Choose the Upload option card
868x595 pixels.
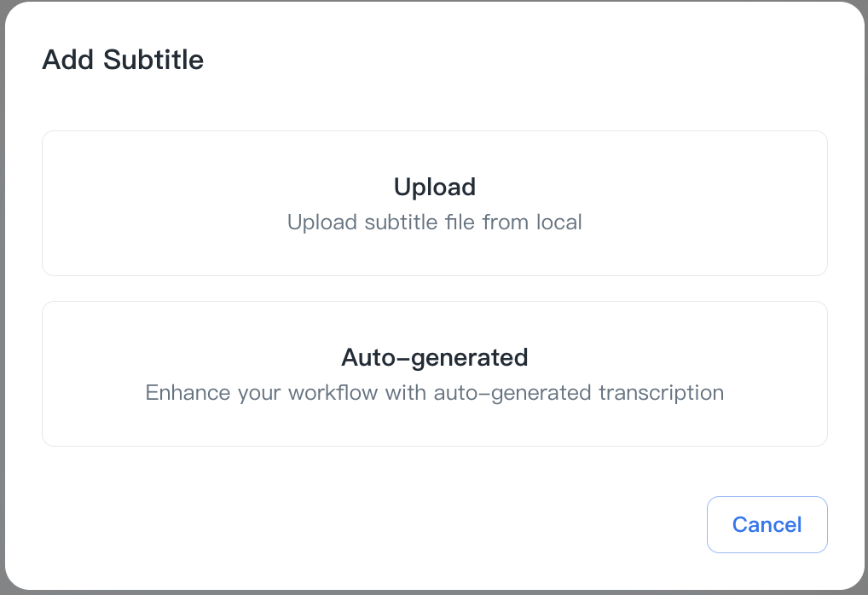click(x=434, y=204)
